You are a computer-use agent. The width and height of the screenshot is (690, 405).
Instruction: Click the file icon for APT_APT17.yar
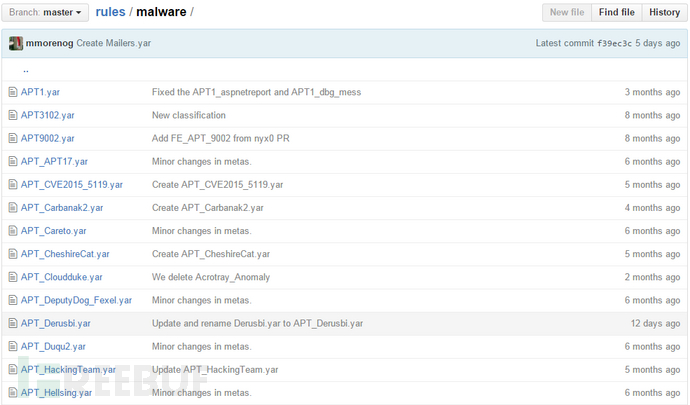click(x=13, y=162)
